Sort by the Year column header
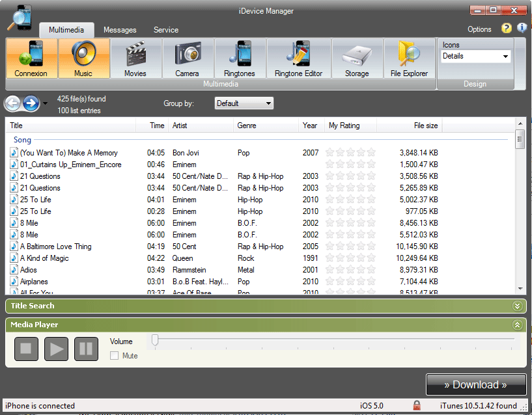The image size is (532, 415). [311, 126]
